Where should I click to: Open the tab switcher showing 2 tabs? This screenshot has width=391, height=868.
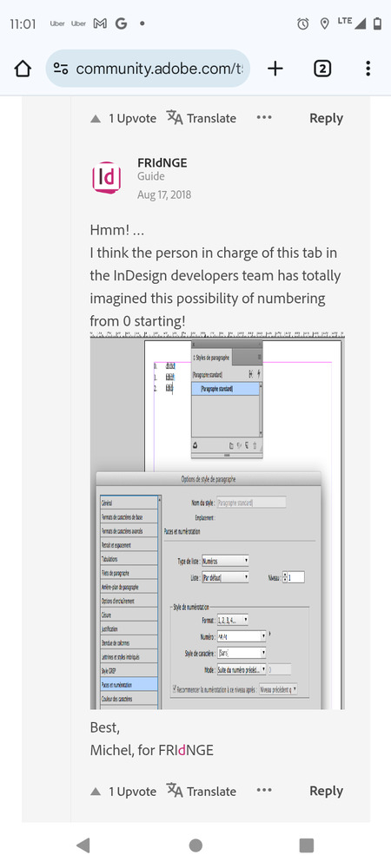pos(322,69)
